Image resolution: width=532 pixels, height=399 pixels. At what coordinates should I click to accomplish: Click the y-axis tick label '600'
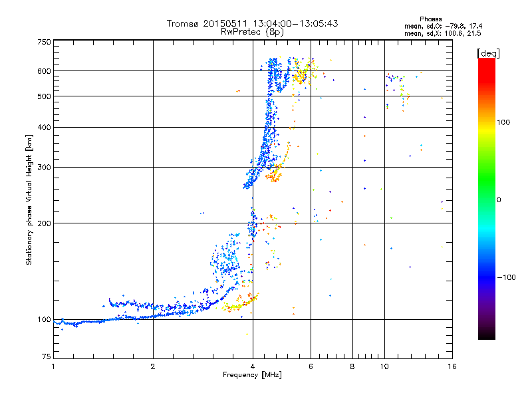tap(44, 71)
